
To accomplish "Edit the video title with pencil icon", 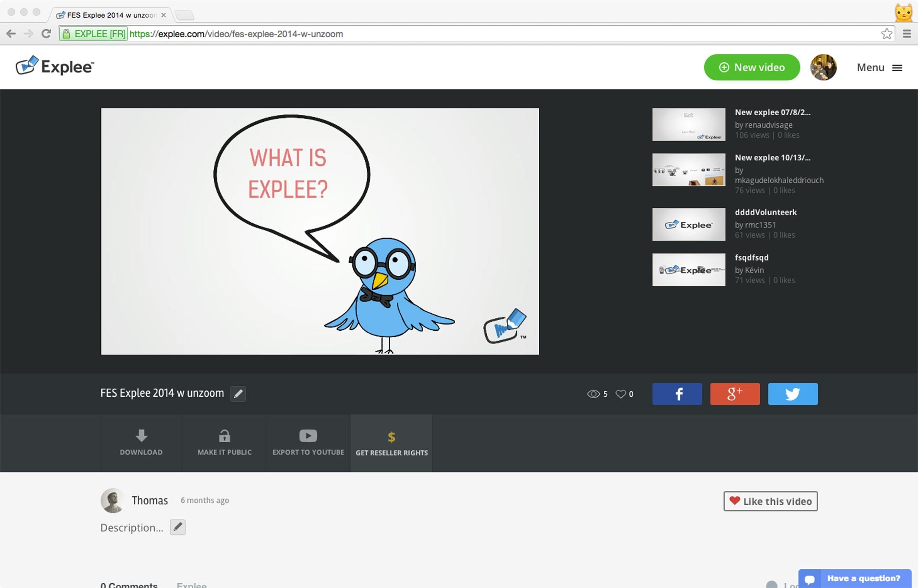I will point(238,394).
